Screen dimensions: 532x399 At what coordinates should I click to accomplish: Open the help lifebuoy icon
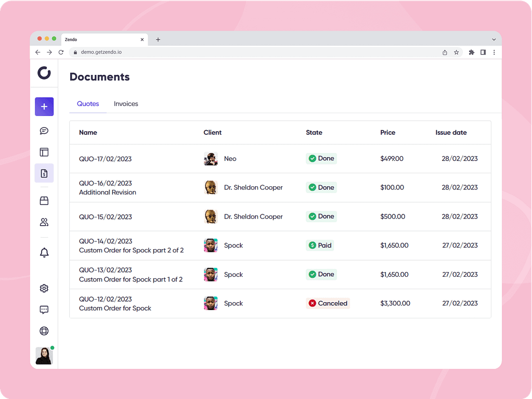tap(44, 331)
